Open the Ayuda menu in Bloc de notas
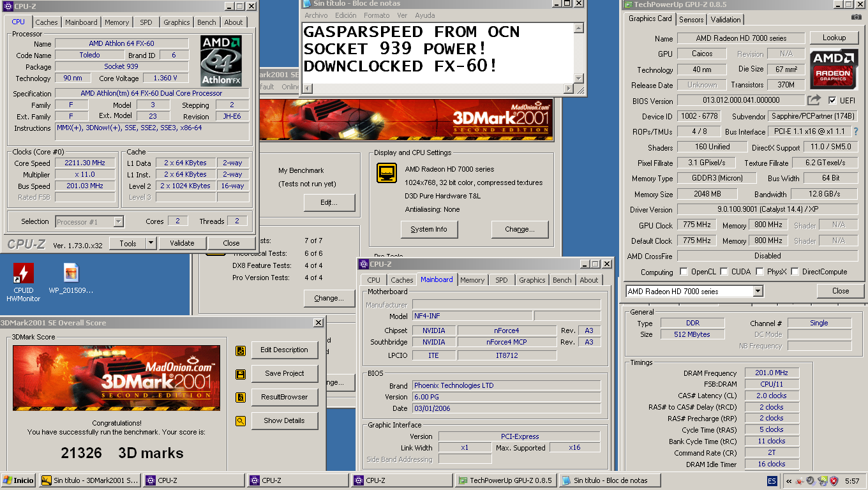This screenshot has height=490, width=868. 424,15
